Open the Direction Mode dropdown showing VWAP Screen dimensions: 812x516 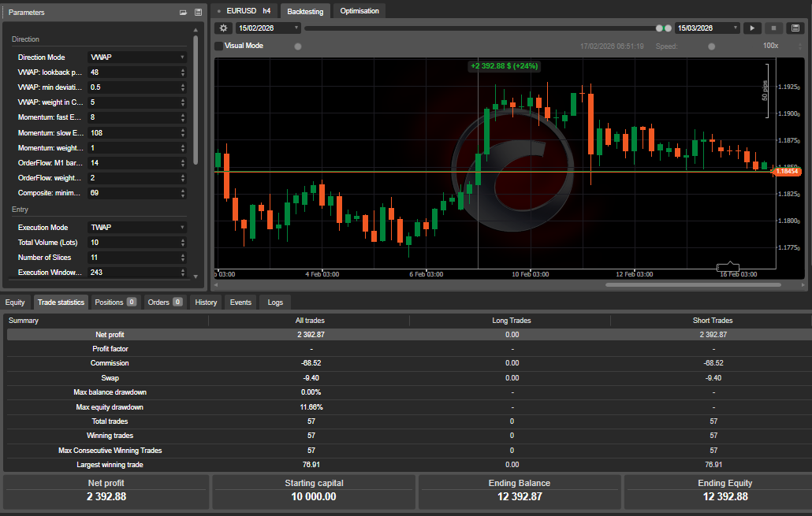pos(137,57)
